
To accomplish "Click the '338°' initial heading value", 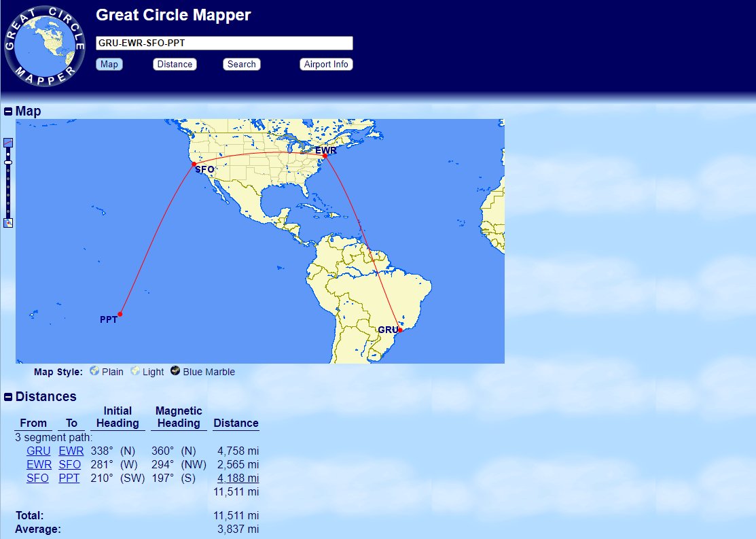I will [x=102, y=451].
